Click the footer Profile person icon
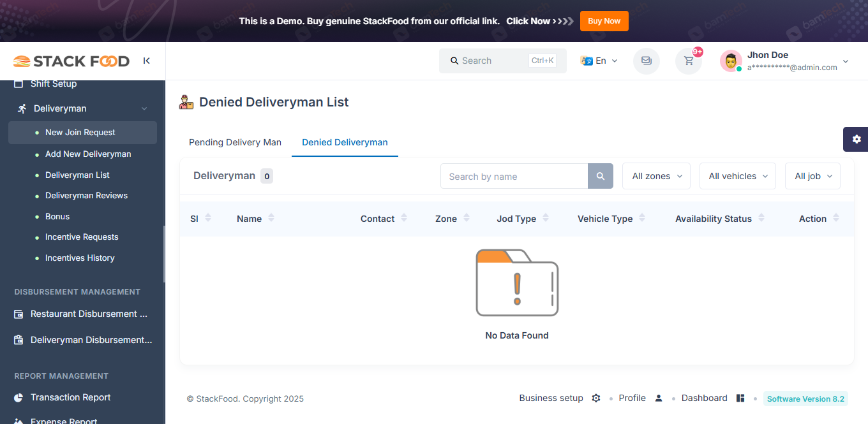Screen dimensions: 868x424 click(659, 398)
